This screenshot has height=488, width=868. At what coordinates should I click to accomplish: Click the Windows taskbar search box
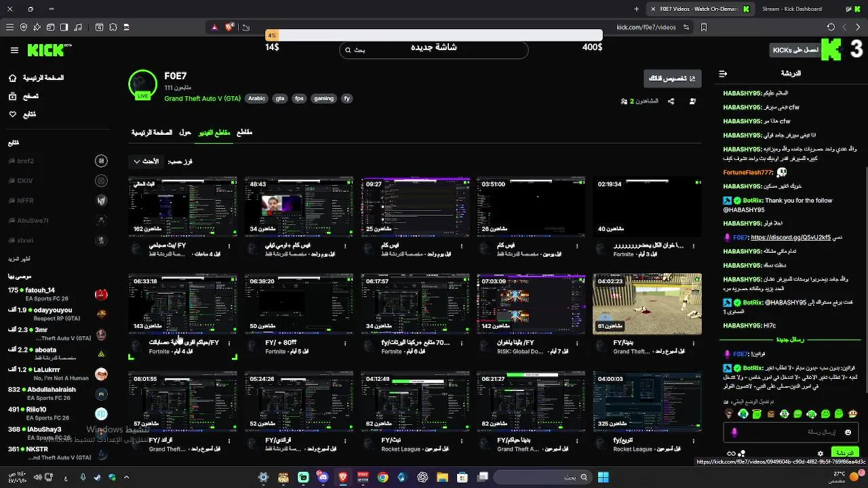pyautogui.click(x=541, y=477)
